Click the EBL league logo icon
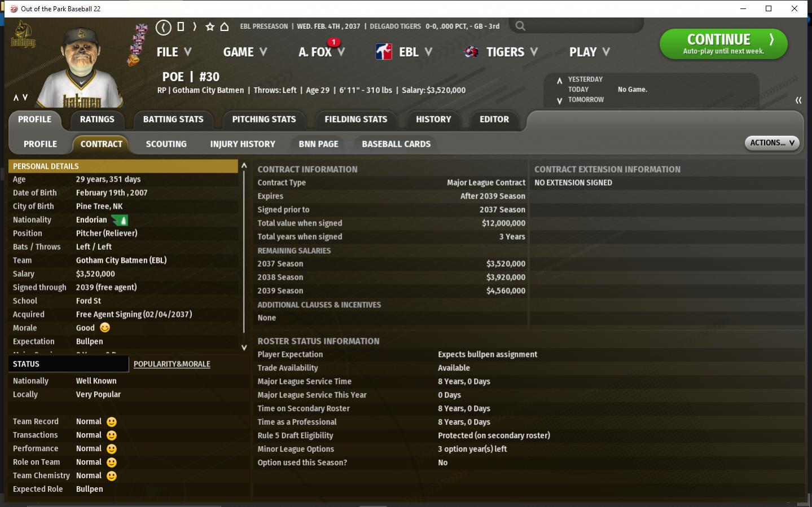Screen dimensions: 812x507 (384, 52)
